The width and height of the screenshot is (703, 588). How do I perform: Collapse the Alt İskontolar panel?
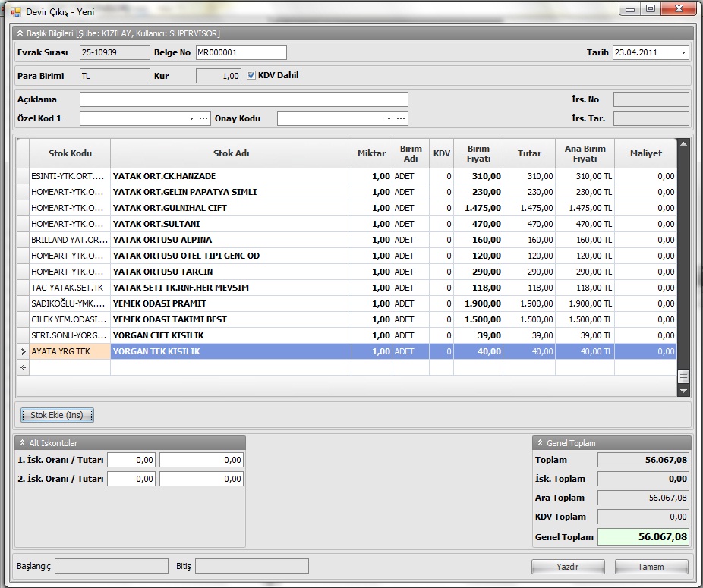click(x=23, y=443)
